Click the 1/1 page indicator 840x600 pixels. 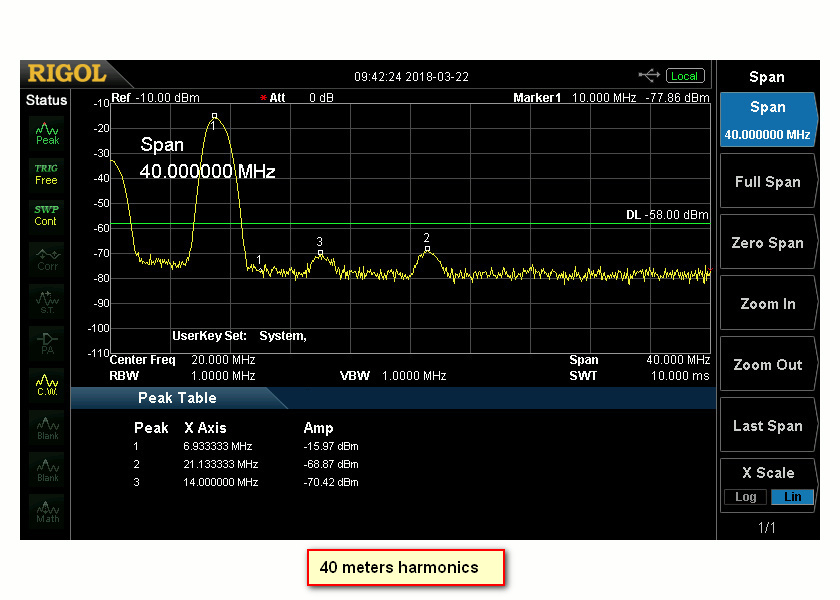[x=767, y=528]
